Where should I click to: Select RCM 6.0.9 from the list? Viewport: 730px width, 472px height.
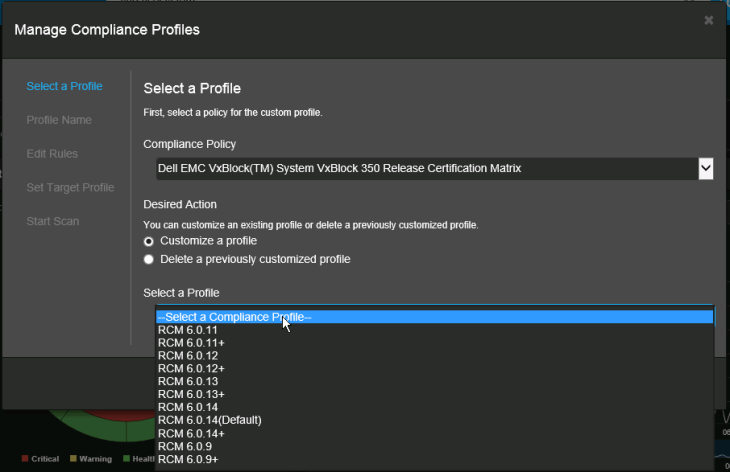point(184,446)
